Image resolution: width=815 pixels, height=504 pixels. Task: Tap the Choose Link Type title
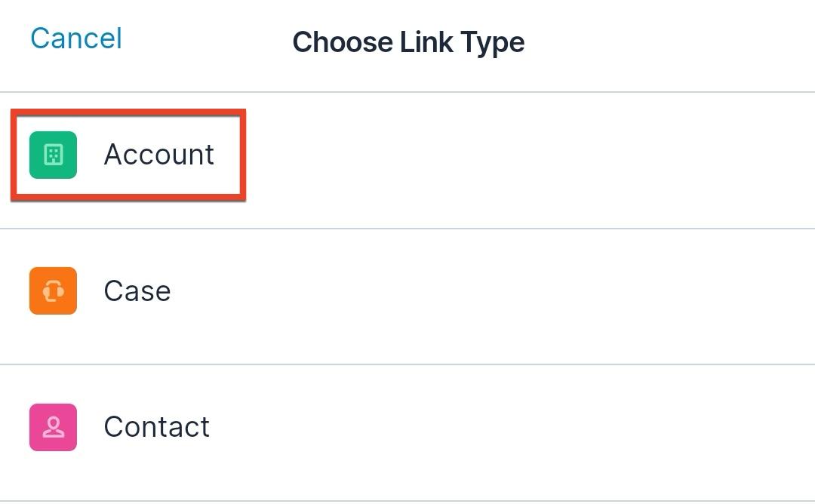click(x=409, y=41)
